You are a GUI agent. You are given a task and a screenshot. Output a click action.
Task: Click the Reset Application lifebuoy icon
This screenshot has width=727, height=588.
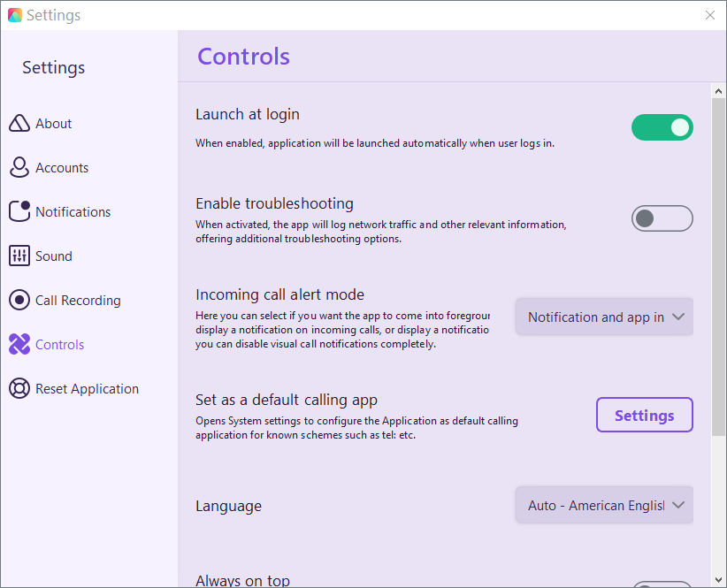tap(19, 389)
